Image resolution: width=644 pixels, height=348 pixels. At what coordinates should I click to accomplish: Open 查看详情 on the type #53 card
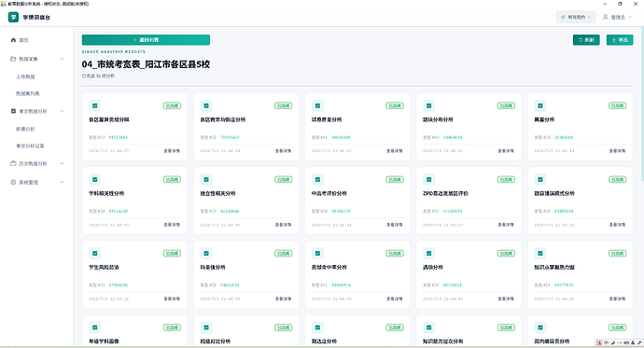172,151
